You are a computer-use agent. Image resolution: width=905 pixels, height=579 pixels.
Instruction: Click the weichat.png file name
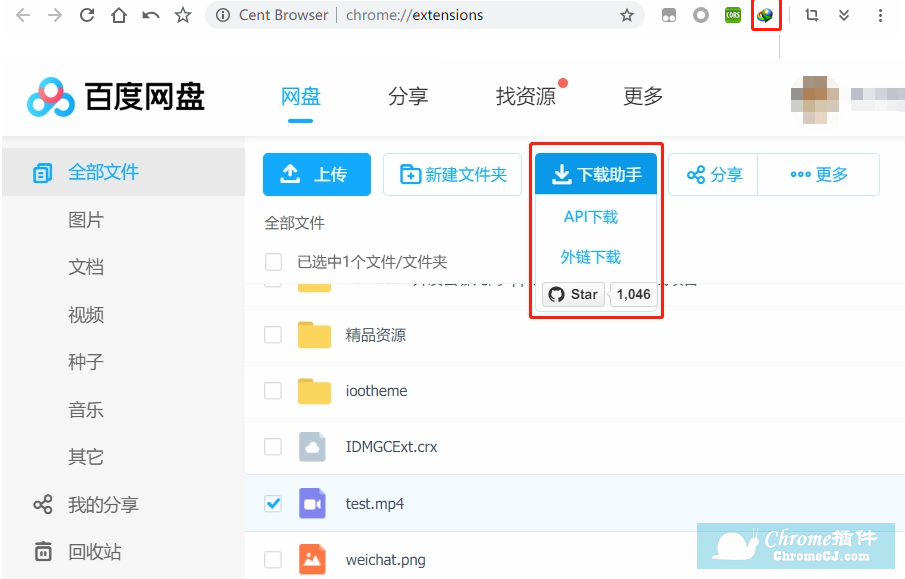pos(386,560)
